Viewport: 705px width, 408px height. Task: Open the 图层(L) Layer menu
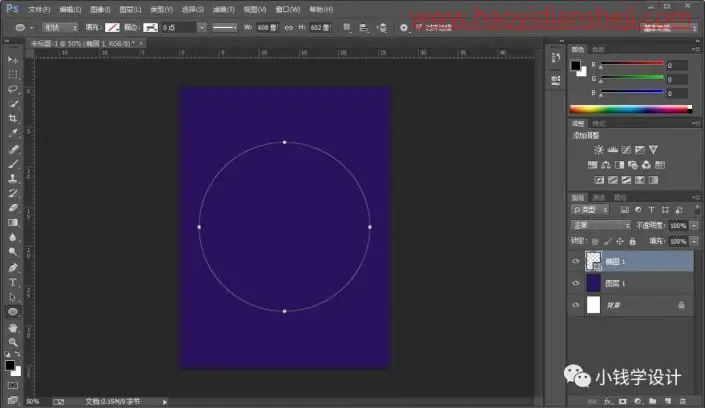tap(130, 9)
